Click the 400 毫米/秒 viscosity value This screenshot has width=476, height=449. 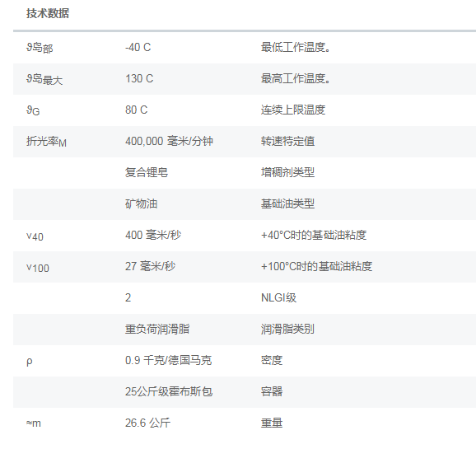[x=153, y=235]
